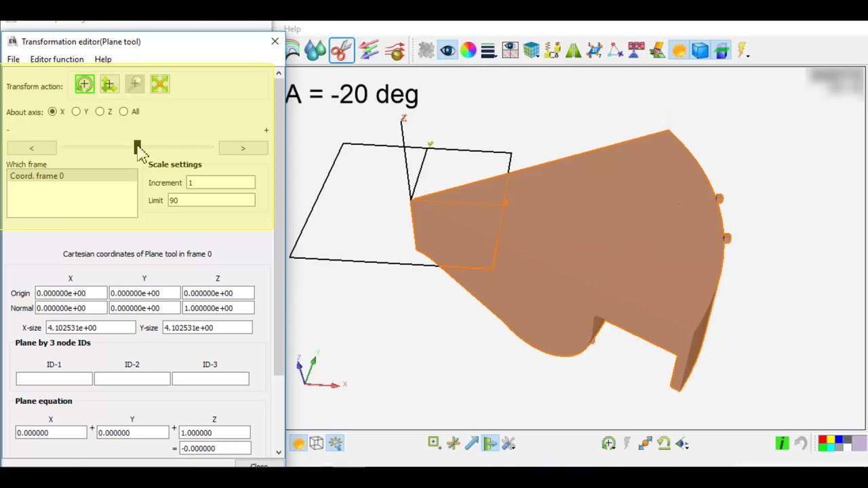Open the Help menu in Transformation editor

point(103,60)
